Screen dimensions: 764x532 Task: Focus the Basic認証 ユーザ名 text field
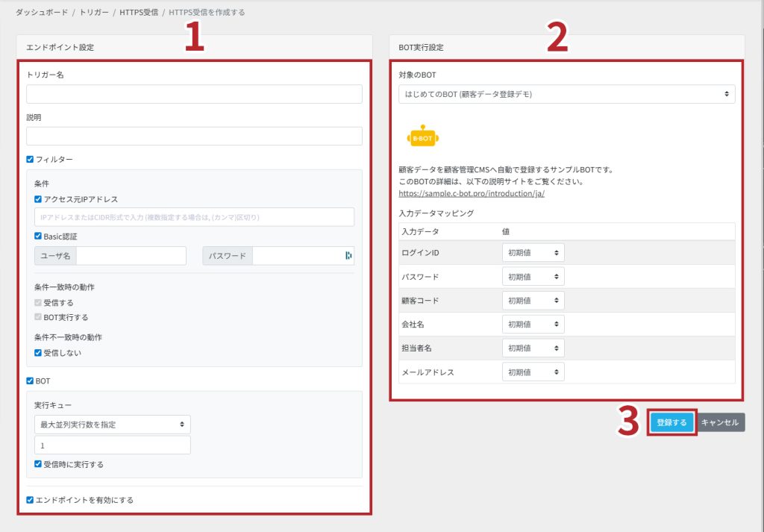[131, 256]
